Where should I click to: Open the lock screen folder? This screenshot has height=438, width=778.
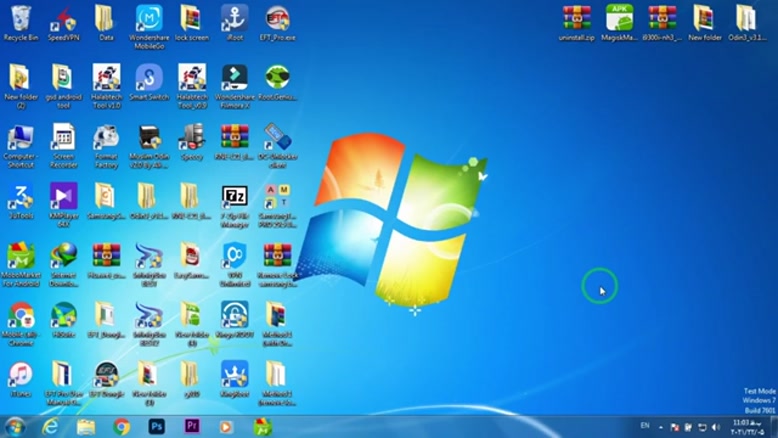pyautogui.click(x=192, y=23)
